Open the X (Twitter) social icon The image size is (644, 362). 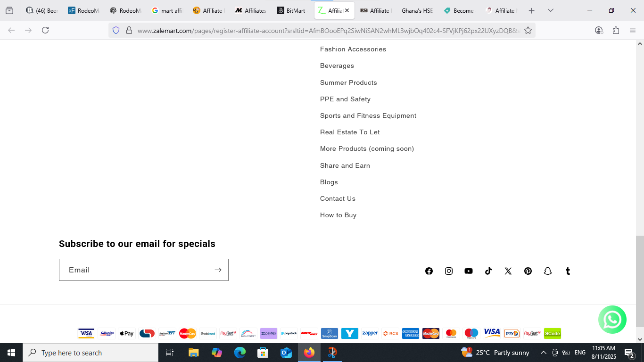pos(508,271)
